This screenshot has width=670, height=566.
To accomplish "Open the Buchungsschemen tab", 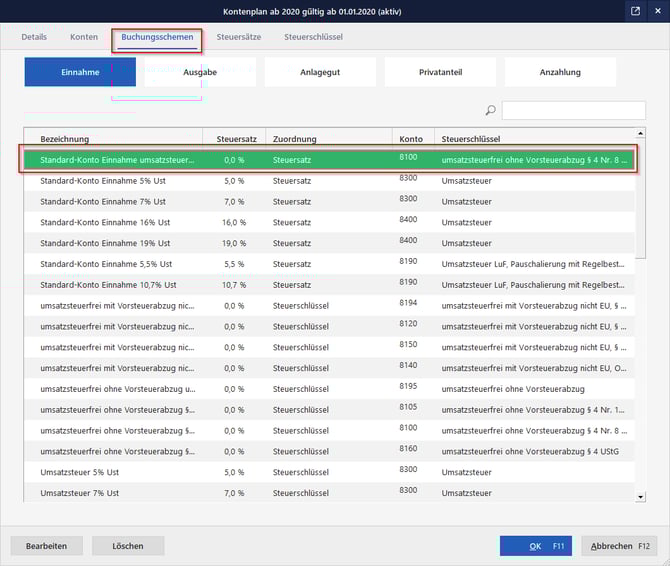I will (157, 37).
